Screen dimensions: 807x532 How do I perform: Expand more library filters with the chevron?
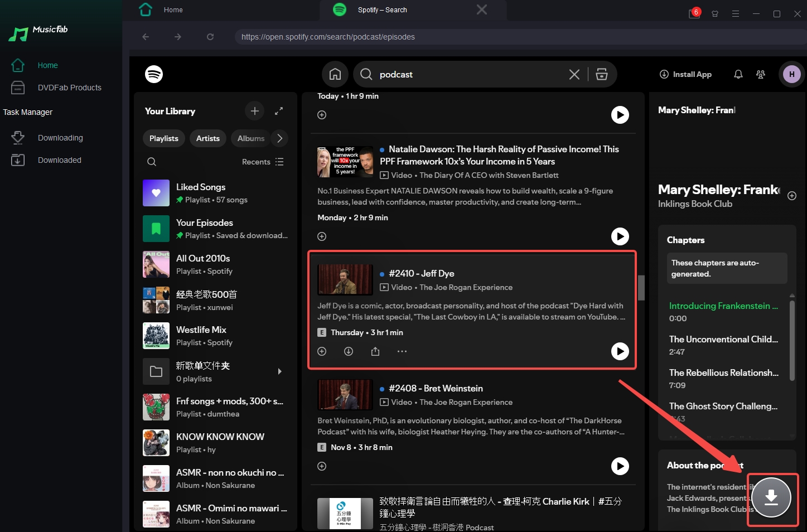click(279, 138)
